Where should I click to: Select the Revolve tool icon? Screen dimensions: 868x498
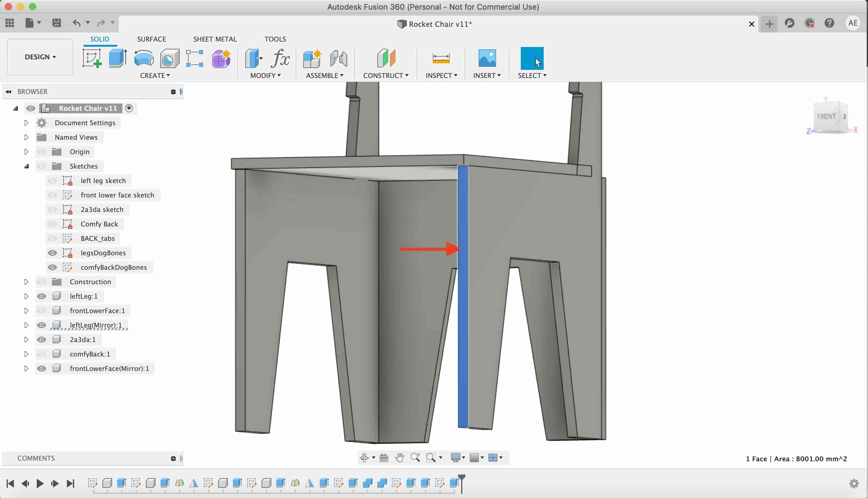[144, 58]
